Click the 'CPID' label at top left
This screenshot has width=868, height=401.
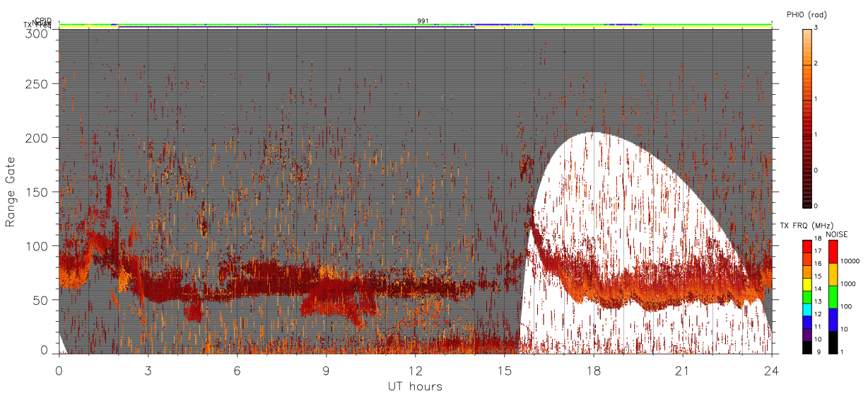(x=42, y=21)
